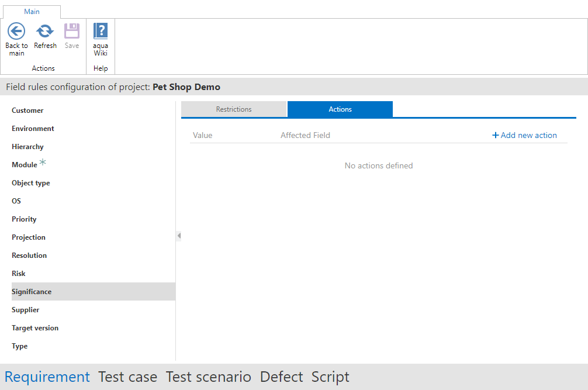The width and height of the screenshot is (588, 390).
Task: Click the Save floppy disk icon
Action: (x=72, y=31)
